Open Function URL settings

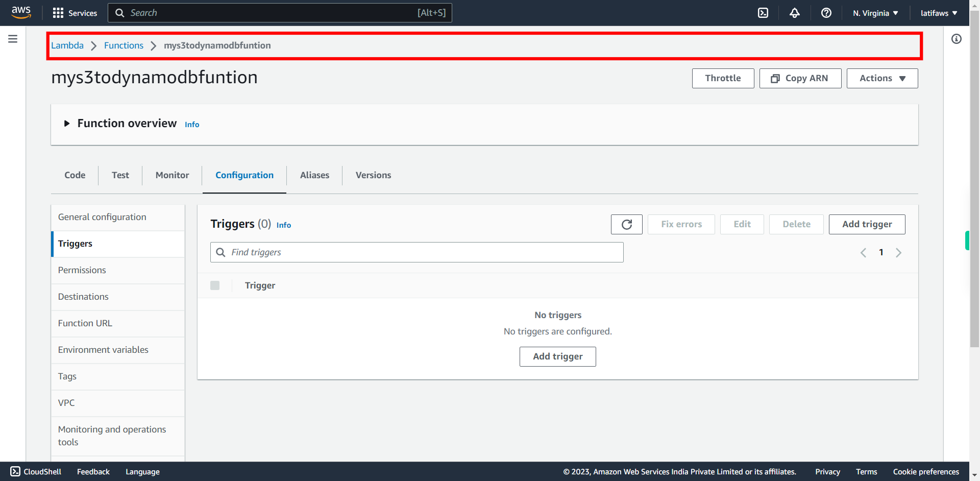(118, 324)
